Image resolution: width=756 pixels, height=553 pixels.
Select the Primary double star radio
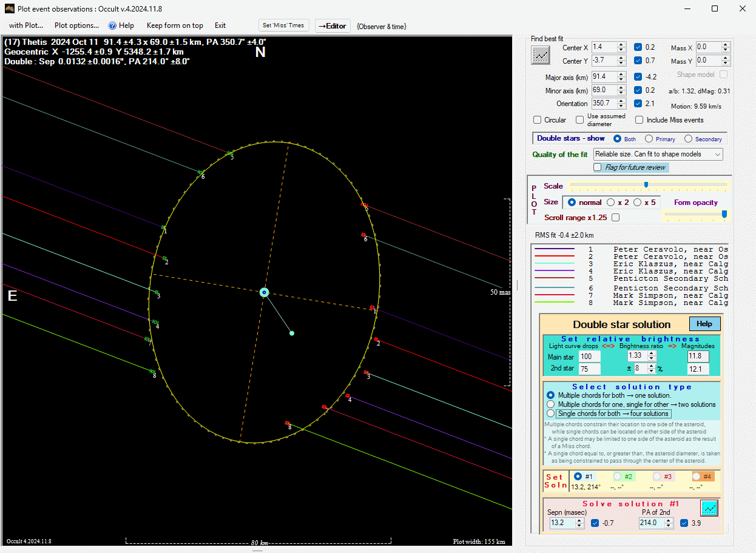tap(649, 139)
